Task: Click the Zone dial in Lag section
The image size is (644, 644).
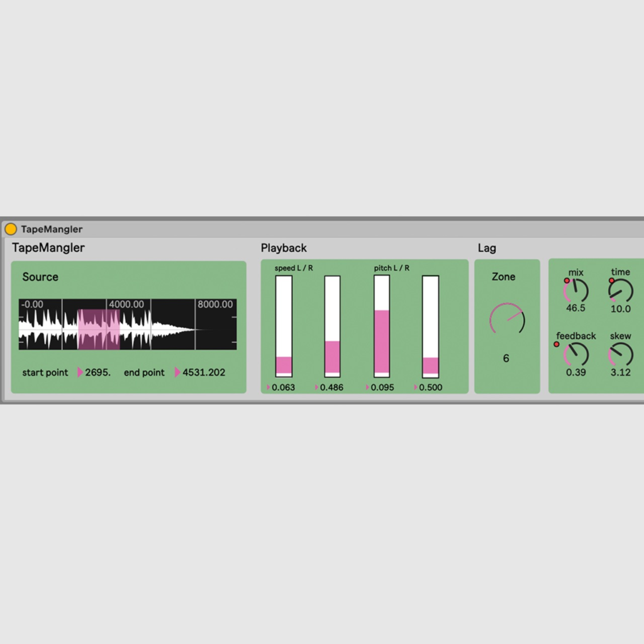Action: click(506, 319)
